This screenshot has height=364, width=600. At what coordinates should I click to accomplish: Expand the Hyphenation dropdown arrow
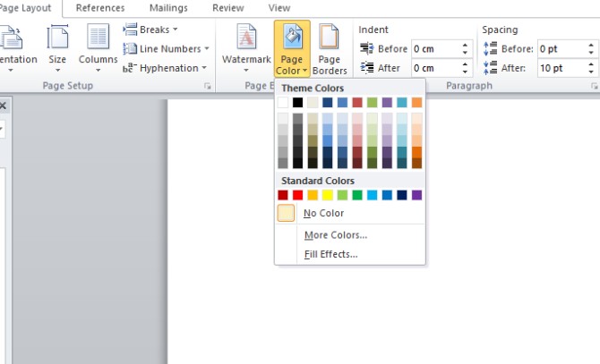point(204,68)
